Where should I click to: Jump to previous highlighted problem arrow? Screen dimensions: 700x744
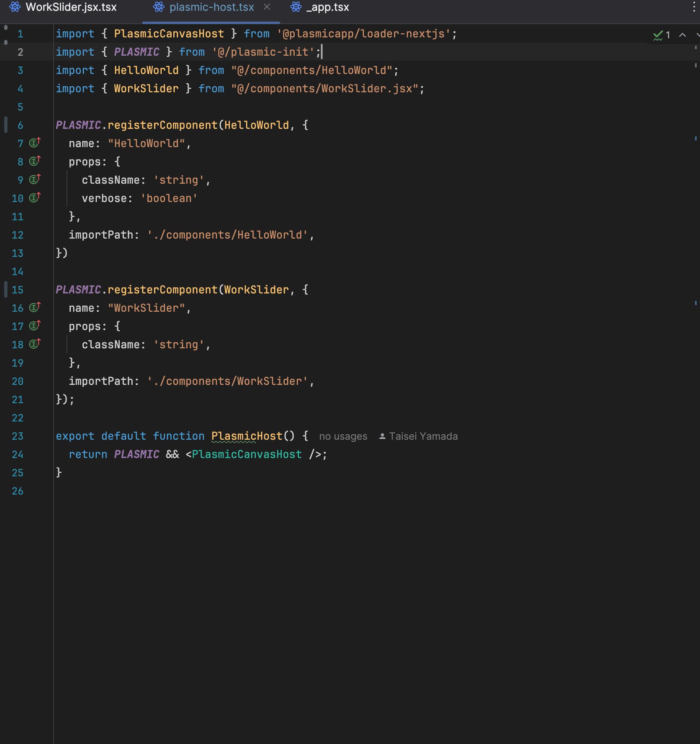coord(683,35)
